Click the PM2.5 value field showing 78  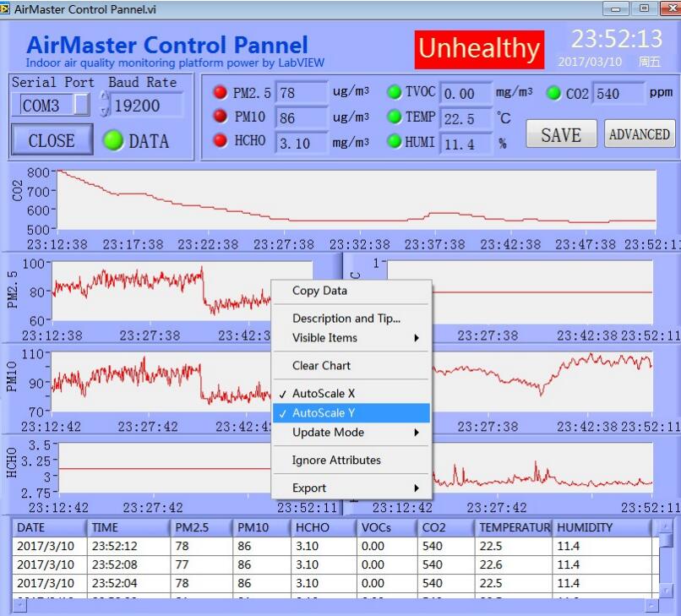pos(302,93)
